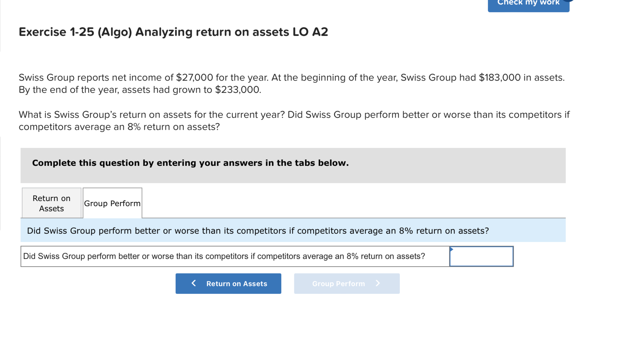This screenshot has height=364, width=640.
Task: Advance using the Group Perform navigation button
Action: click(347, 284)
